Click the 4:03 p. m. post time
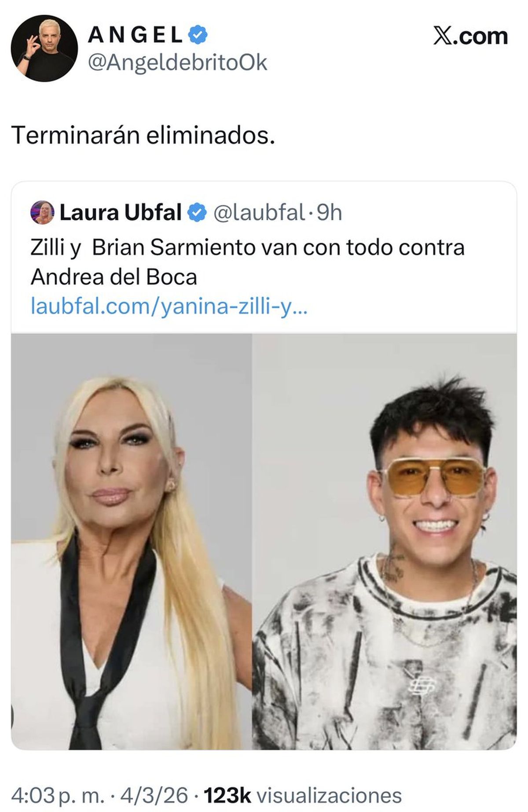 (58, 792)
